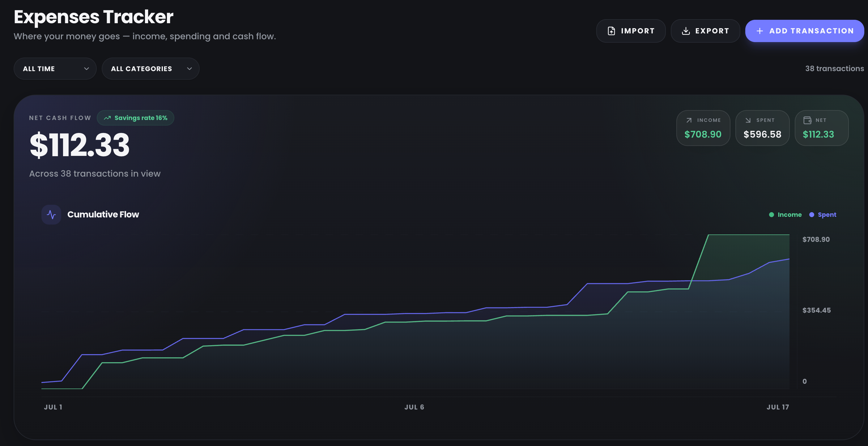Click the Income $708.90 card
Image resolution: width=868 pixels, height=446 pixels.
(x=703, y=128)
